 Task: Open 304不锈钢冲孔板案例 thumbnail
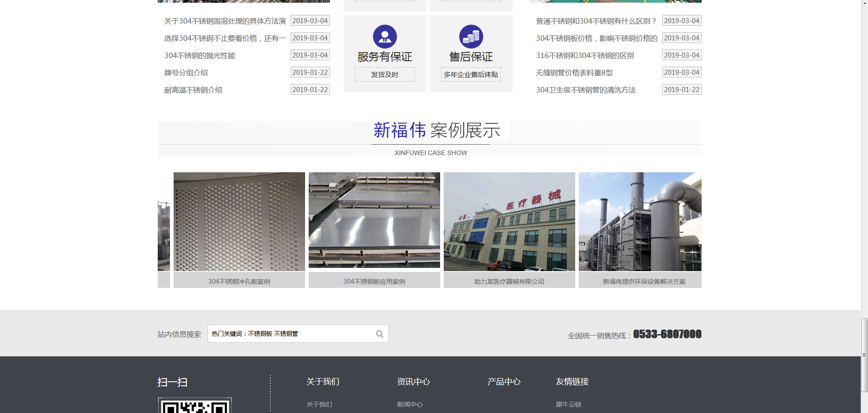coord(239,222)
